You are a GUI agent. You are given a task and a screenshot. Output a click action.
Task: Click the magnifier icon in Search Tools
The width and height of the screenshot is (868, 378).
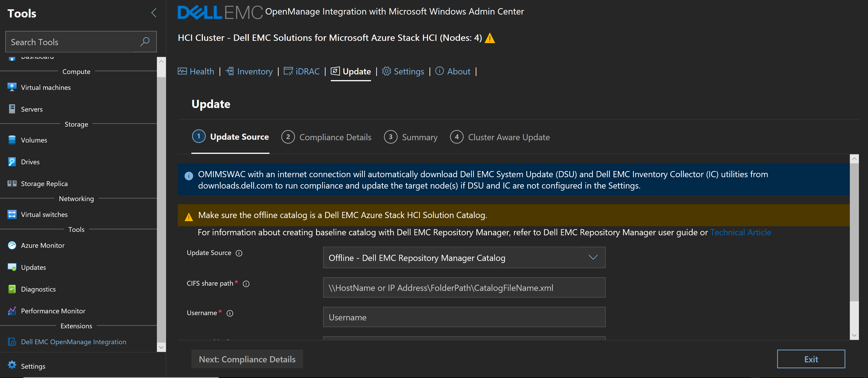[145, 42]
